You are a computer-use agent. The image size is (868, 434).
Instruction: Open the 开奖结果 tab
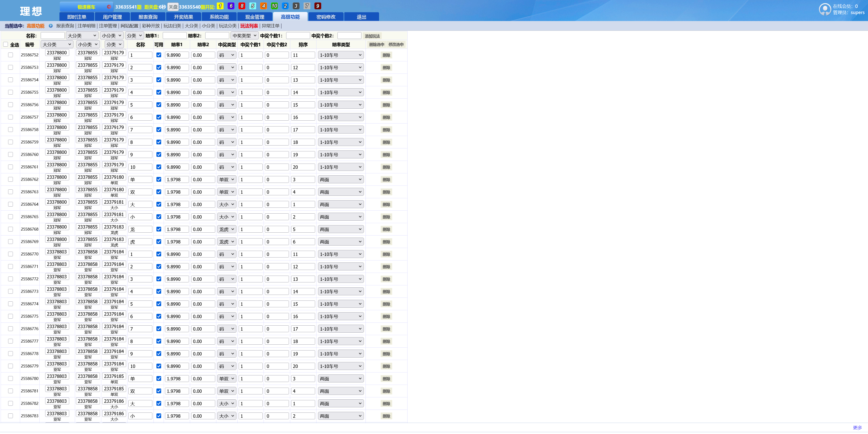(x=183, y=17)
